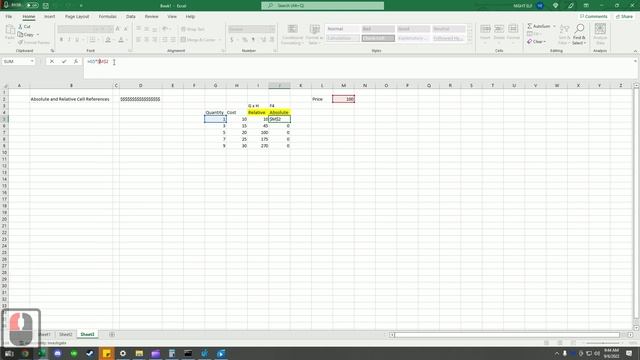Apply percent style format

tap(244, 40)
